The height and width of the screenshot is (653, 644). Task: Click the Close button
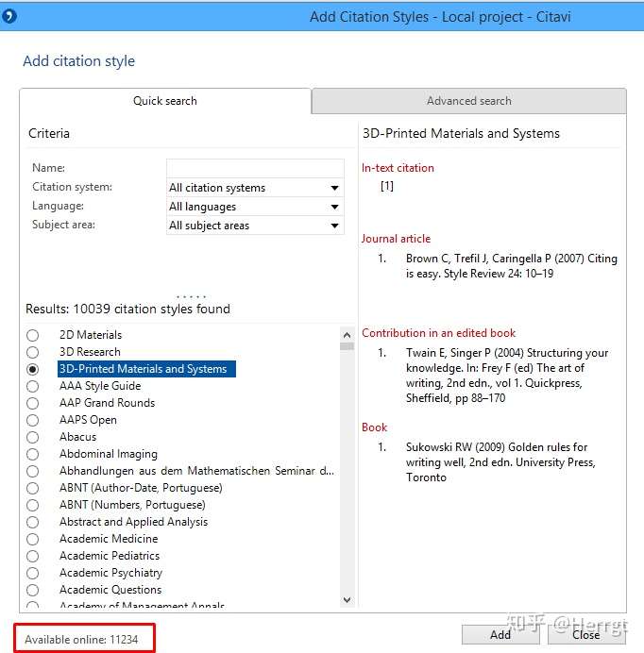[586, 635]
